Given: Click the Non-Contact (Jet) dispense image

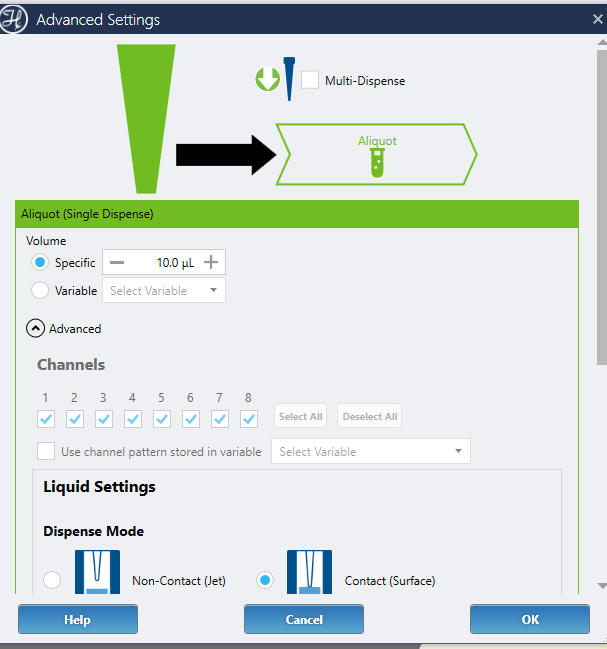Looking at the screenshot, I should tap(97, 573).
